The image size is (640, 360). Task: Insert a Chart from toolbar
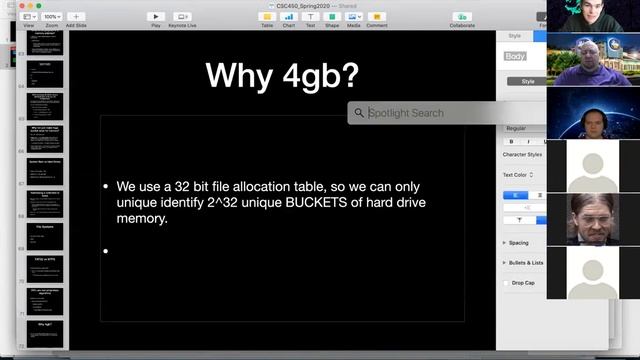[x=289, y=17]
